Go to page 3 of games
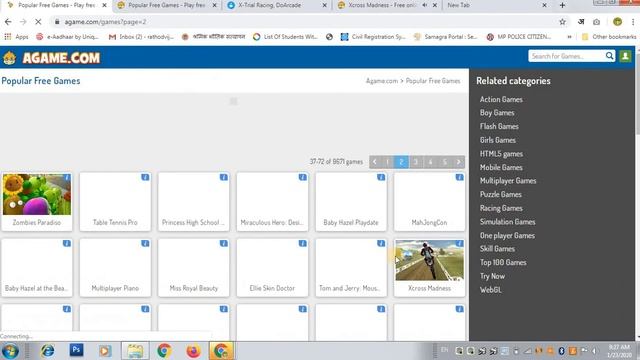Screen dimensions: 640x360 (416, 162)
